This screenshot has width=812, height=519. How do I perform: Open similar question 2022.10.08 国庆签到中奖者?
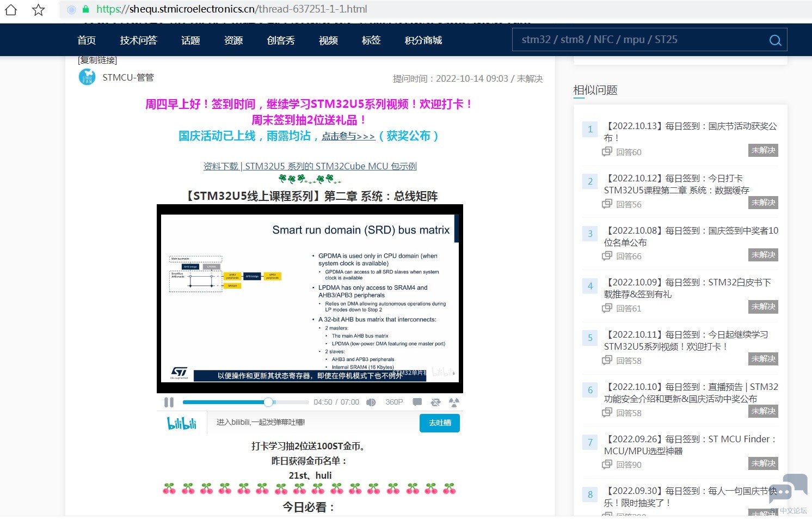click(x=691, y=236)
